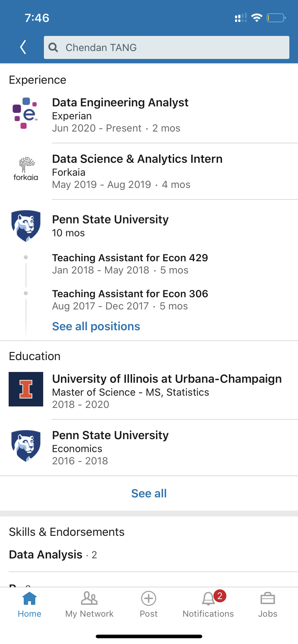Open Master of Science Statistics entry
Screen dimensions: 298x644
[131, 392]
